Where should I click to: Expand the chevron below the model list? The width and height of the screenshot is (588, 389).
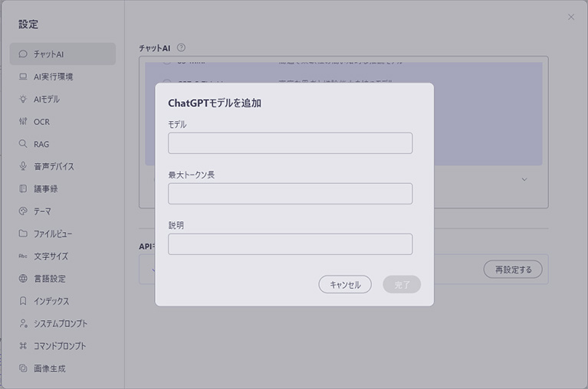click(x=524, y=179)
